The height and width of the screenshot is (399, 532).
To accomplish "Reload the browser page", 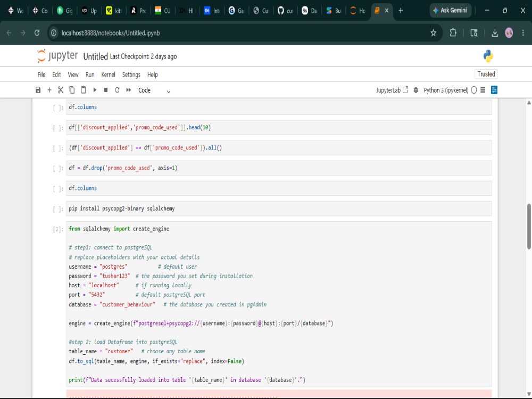I will pos(37,33).
